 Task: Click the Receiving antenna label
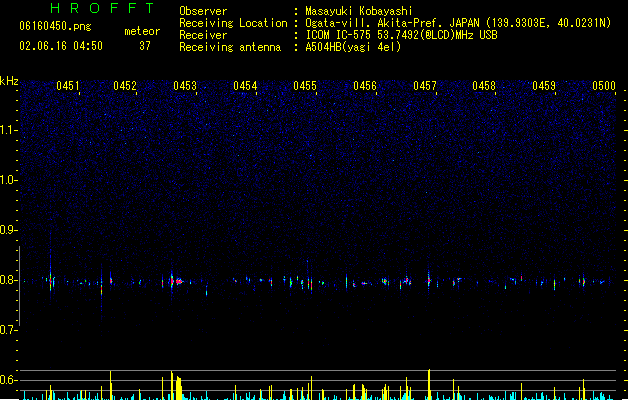(230, 47)
